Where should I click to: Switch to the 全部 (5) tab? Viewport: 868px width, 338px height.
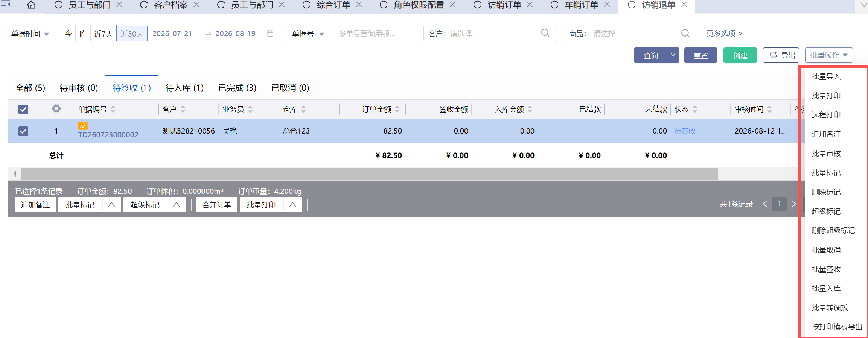coord(30,88)
